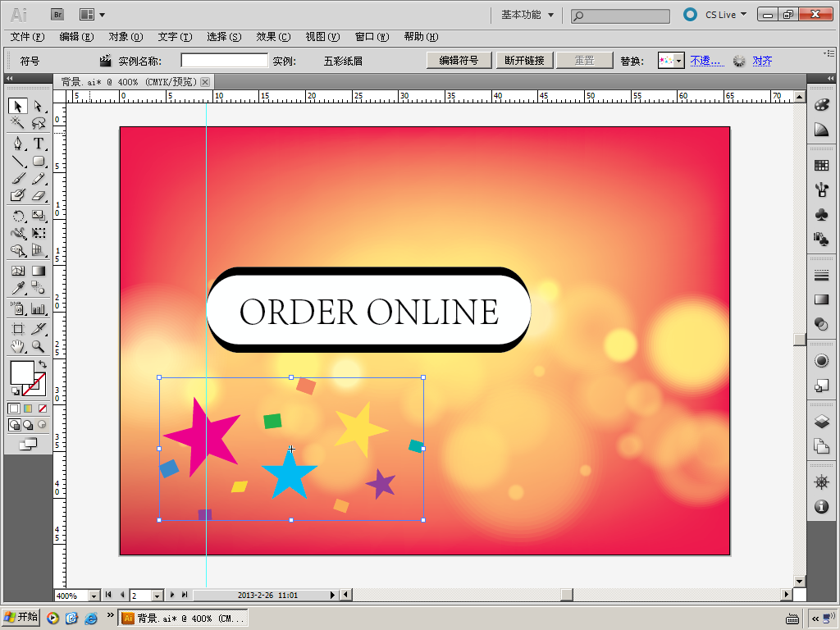This screenshot has height=630, width=840.
Task: Select the Mesh tool
Action: pyautogui.click(x=18, y=271)
